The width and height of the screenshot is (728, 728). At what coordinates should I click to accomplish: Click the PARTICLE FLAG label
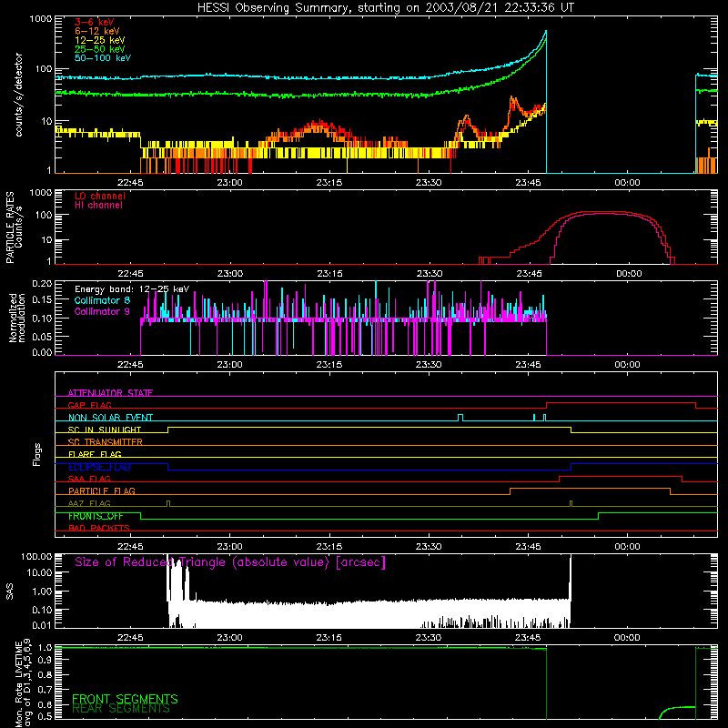click(102, 490)
